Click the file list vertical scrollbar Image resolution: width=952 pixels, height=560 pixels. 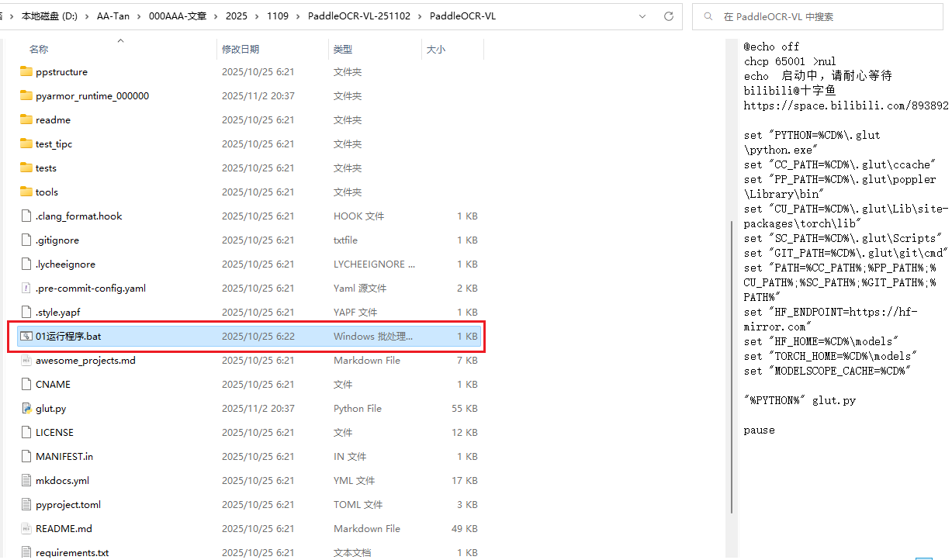tap(730, 365)
